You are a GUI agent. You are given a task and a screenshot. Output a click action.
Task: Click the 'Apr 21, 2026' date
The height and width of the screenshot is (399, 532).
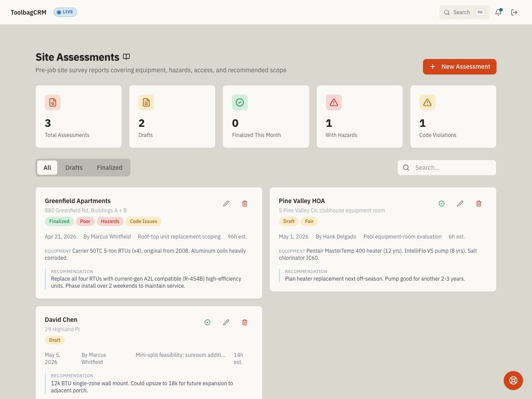60,237
